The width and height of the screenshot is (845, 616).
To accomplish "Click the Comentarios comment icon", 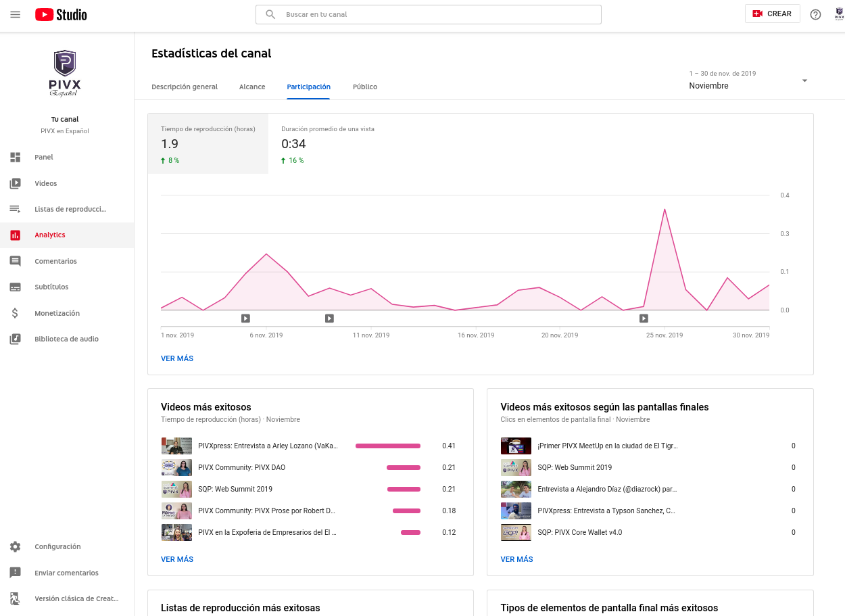I will (x=16, y=261).
